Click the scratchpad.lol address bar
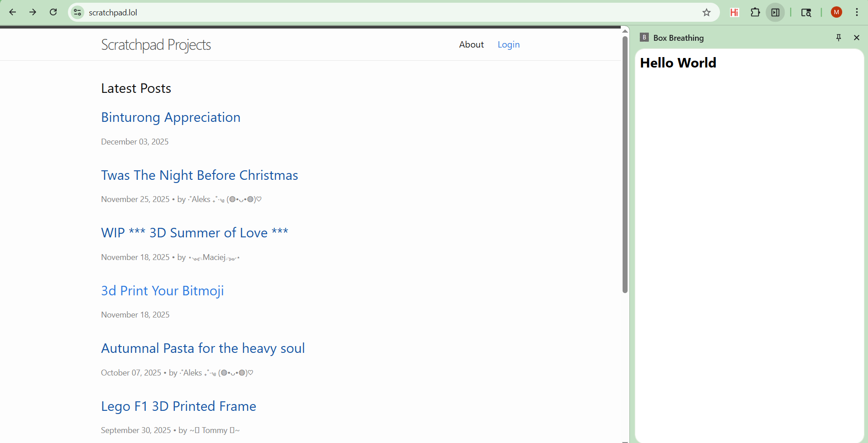 tap(362, 12)
